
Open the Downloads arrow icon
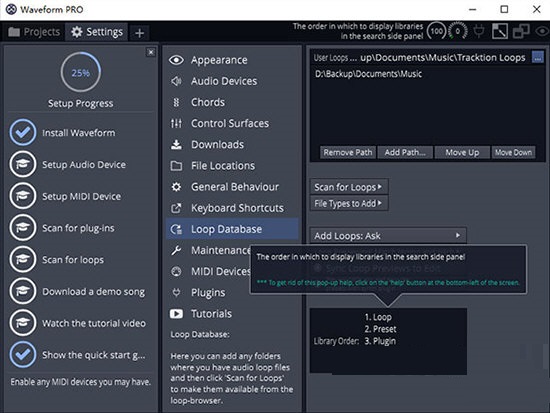coord(176,144)
